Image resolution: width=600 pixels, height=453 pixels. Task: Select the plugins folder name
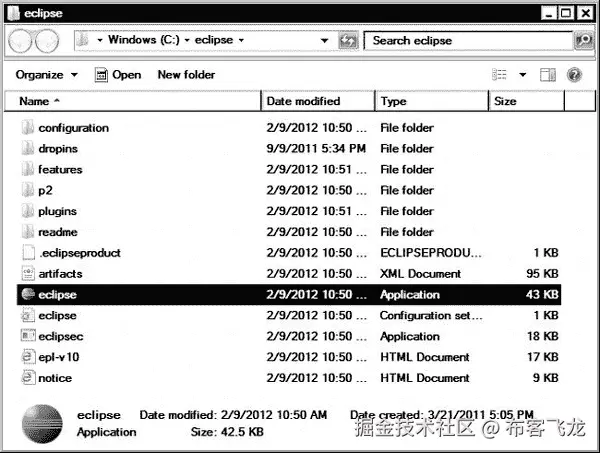point(57,211)
